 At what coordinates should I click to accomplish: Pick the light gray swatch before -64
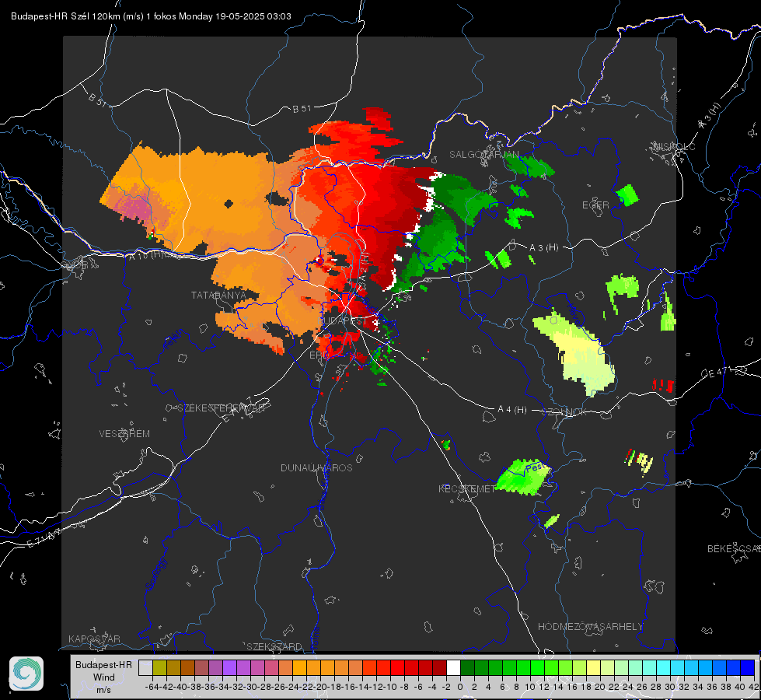tap(145, 667)
